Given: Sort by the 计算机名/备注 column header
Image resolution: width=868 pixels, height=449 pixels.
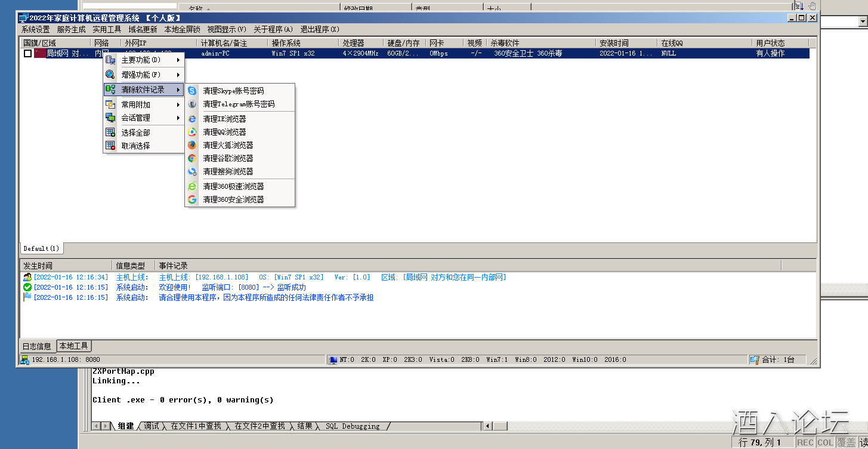Looking at the screenshot, I should point(233,43).
